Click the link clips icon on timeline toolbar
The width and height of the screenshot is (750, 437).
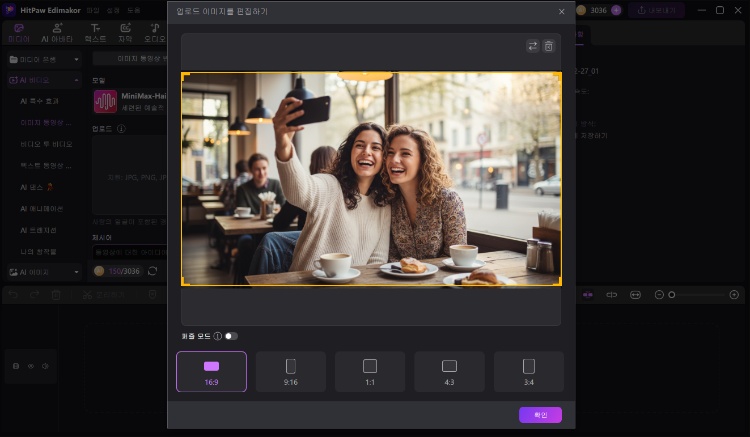[612, 295]
